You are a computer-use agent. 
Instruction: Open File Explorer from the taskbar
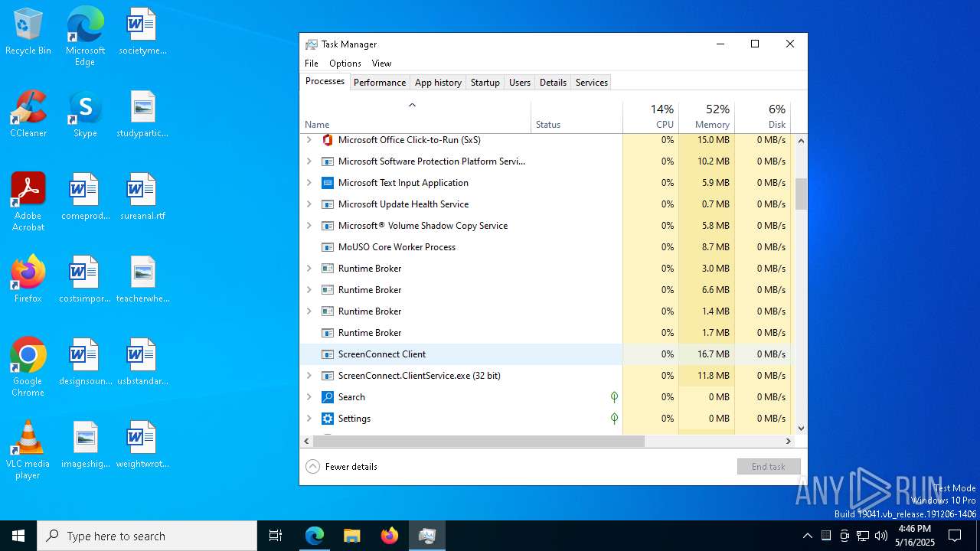[351, 536]
